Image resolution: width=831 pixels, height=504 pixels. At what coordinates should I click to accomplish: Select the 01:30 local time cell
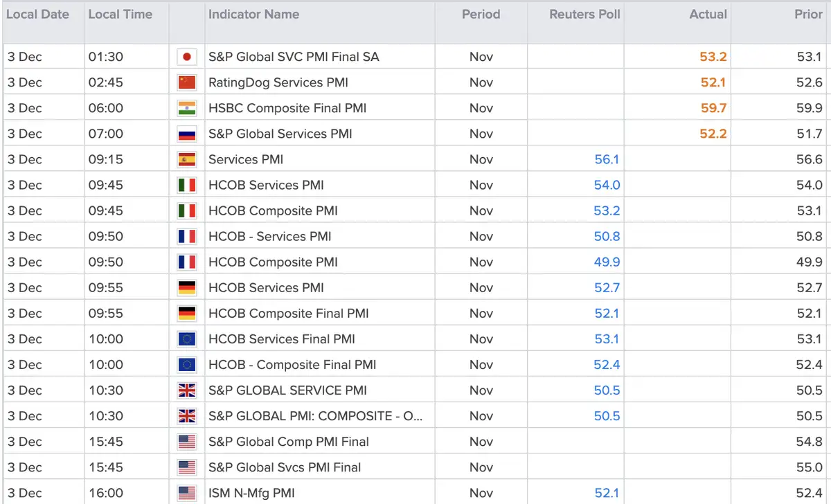click(105, 57)
